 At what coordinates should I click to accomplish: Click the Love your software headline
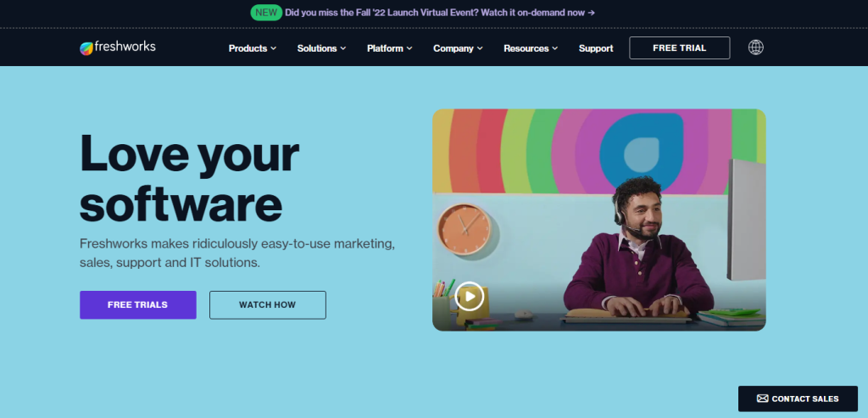coord(189,177)
